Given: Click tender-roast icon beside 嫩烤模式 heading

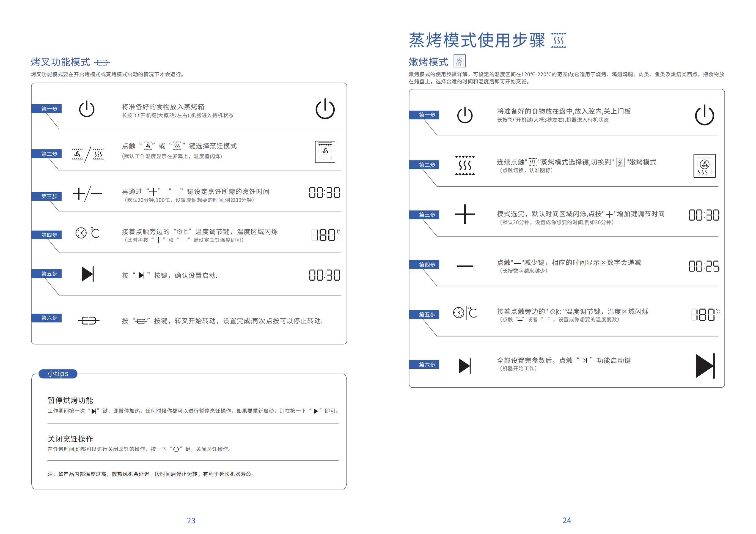Looking at the screenshot, I should pyautogui.click(x=459, y=61).
